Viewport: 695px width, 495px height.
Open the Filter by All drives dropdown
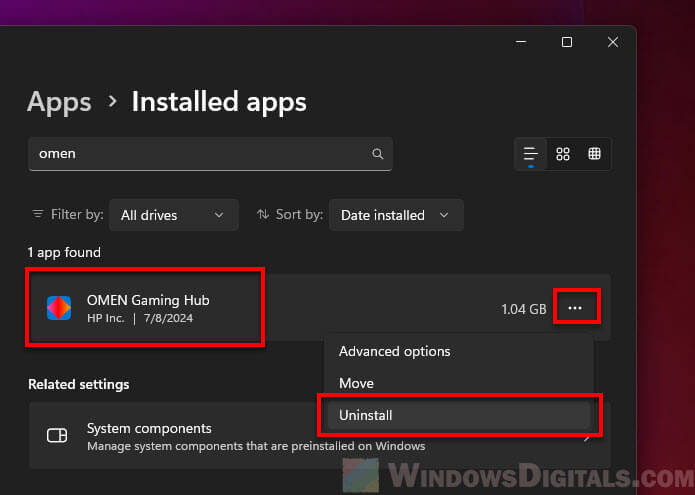pyautogui.click(x=174, y=215)
